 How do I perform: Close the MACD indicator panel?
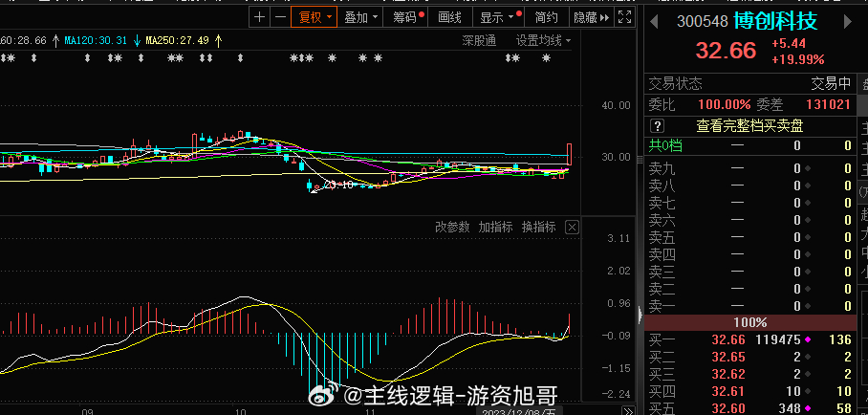click(572, 227)
